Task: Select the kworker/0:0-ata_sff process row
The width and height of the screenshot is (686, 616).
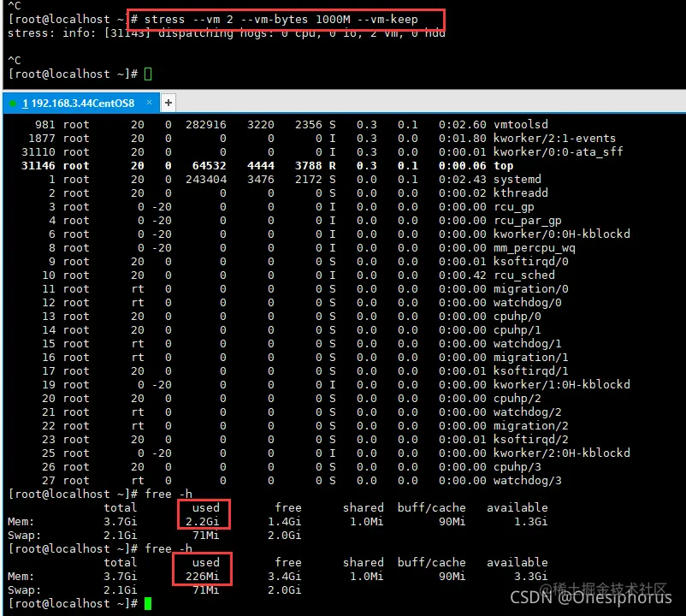Action: (x=322, y=151)
